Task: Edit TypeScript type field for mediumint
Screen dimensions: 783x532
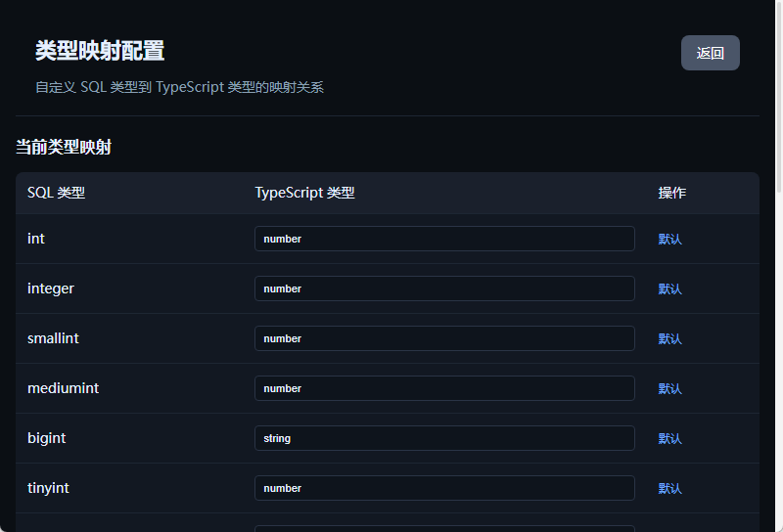Action: 444,388
